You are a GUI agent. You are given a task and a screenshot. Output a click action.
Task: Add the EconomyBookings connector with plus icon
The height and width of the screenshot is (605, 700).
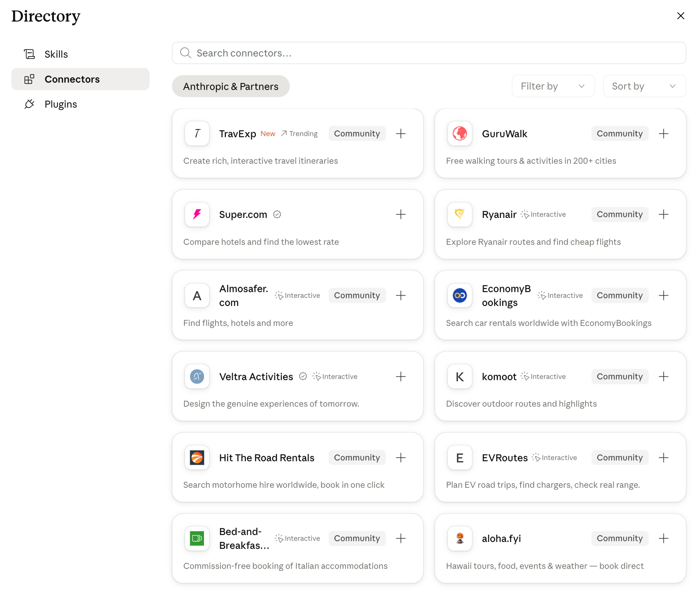(x=664, y=296)
